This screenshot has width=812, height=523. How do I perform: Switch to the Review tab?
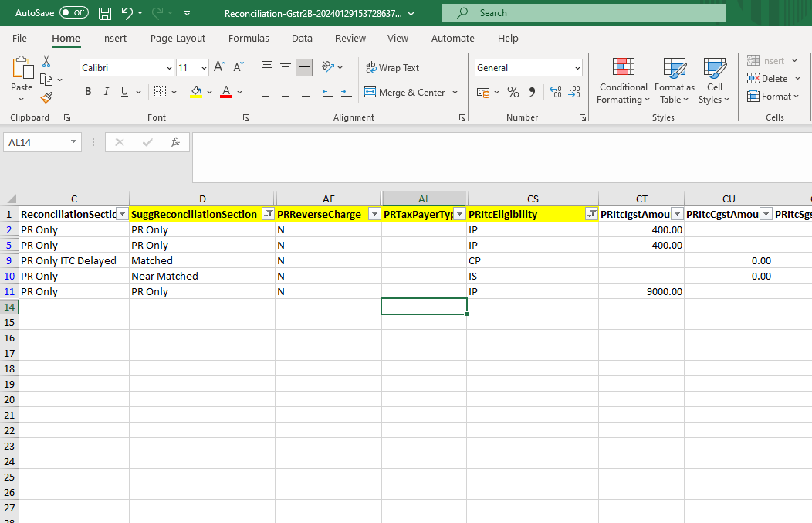[350, 39]
